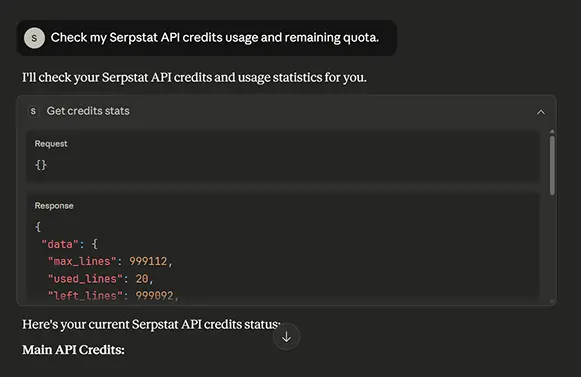
Task: Click "I'll check your Serpstat API credits" reply line
Action: pyautogui.click(x=194, y=77)
